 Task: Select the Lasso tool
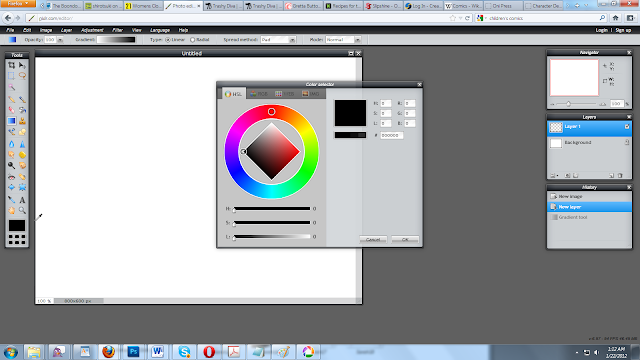22,76
